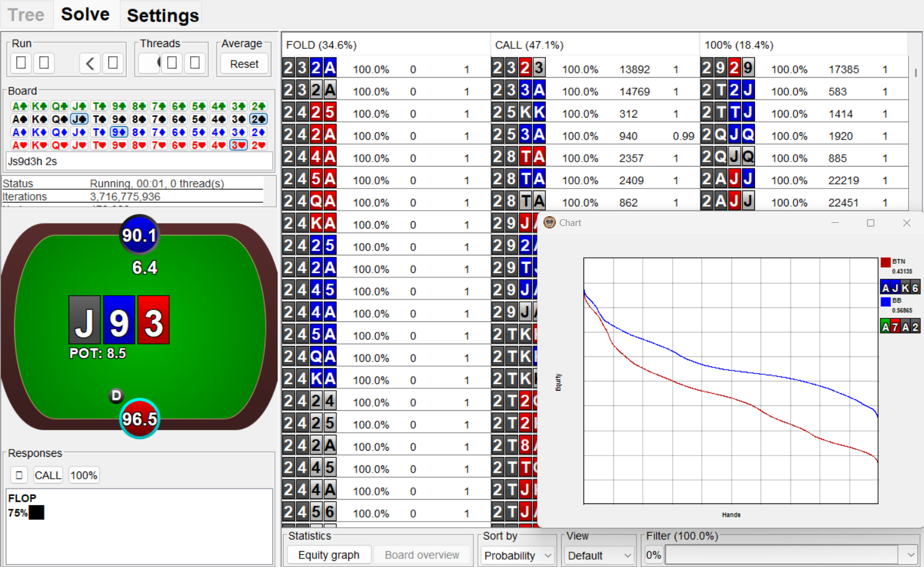Select the 9♦ card in the board selector
924x567 pixels.
tap(117, 131)
